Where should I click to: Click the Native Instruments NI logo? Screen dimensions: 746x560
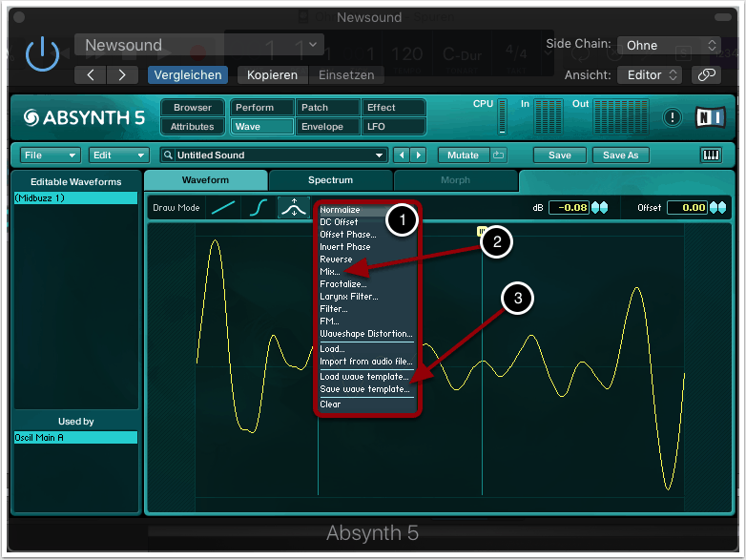pos(711,116)
